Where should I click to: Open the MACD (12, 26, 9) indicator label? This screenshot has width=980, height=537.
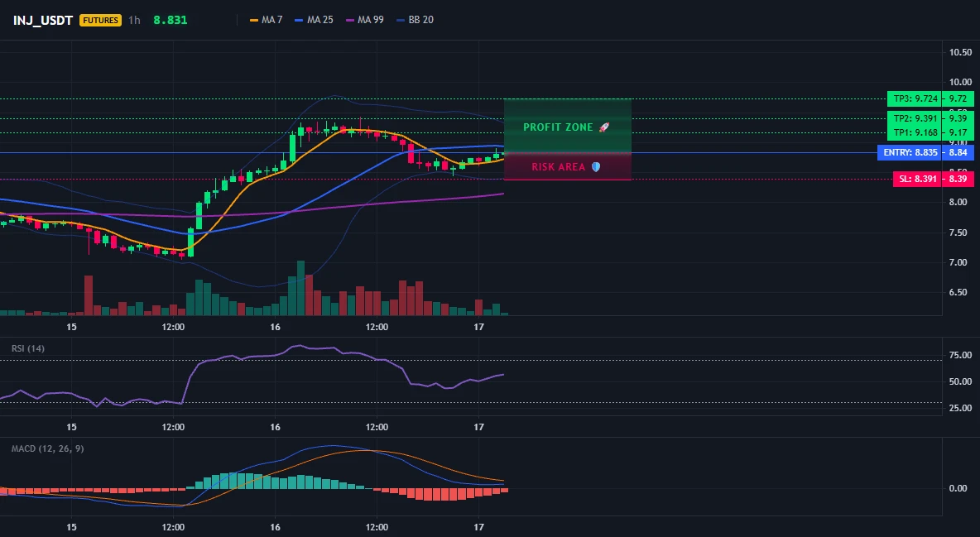(47, 448)
